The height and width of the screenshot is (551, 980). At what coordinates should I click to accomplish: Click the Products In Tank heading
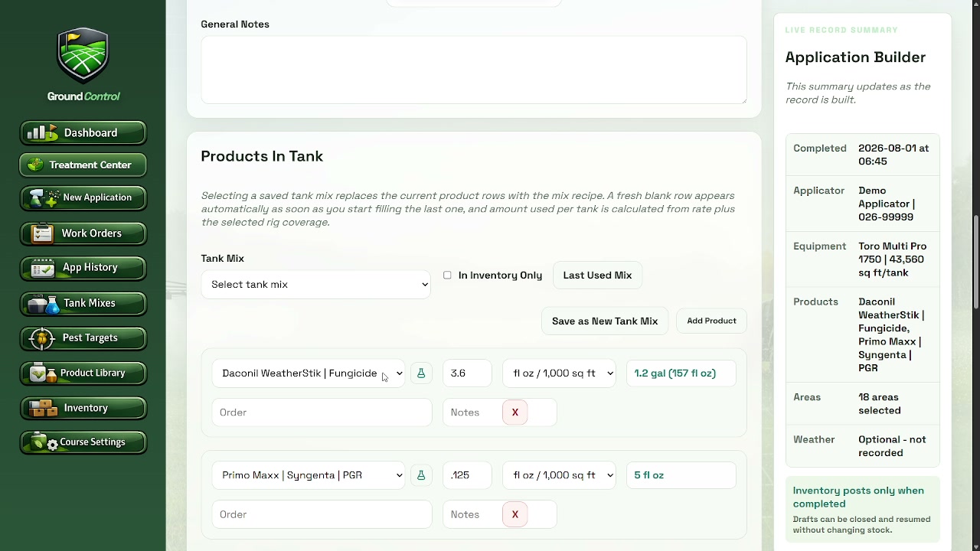point(262,156)
